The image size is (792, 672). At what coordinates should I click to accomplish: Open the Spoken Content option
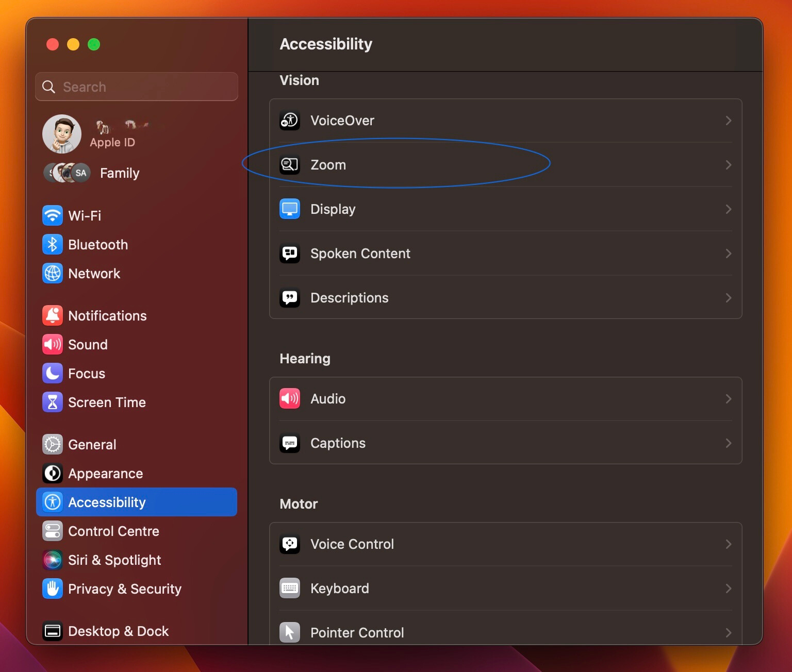pos(505,254)
